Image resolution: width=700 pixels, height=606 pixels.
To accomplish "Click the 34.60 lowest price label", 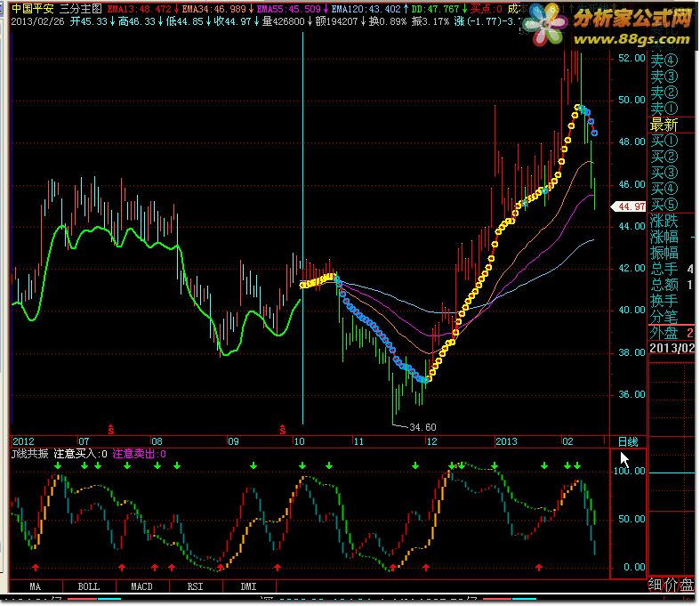I will pyautogui.click(x=422, y=427).
